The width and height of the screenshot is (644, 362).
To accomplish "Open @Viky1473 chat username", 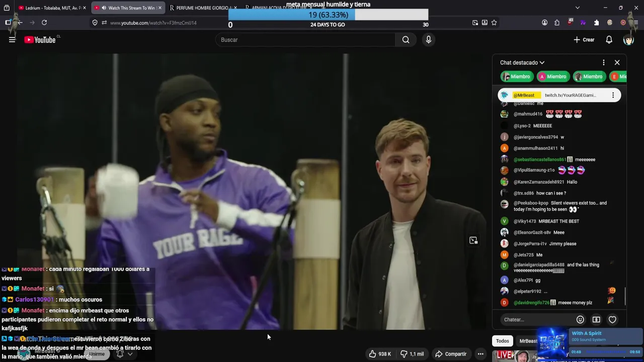I will point(525,221).
